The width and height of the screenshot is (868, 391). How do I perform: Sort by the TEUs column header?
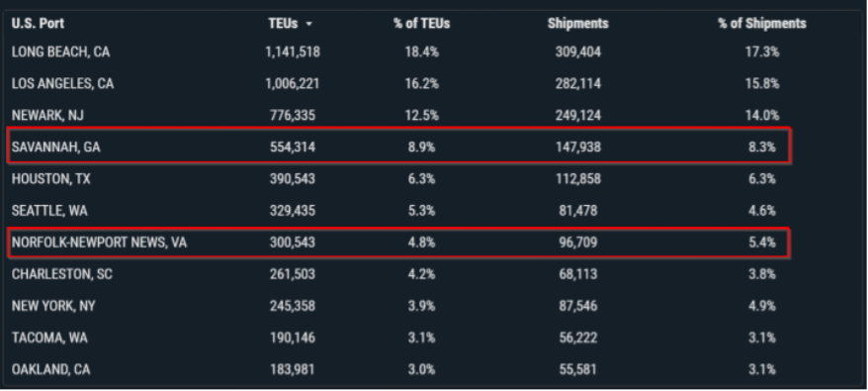coord(284,24)
